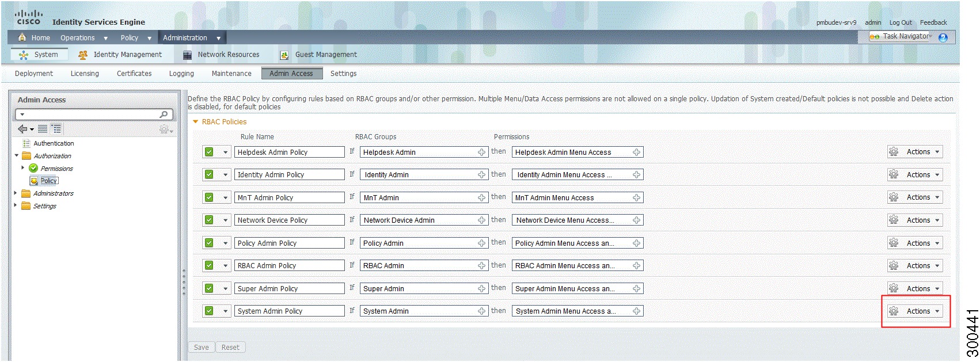980x362 pixels.
Task: Open Actions dropdown for RBAC Admin Policy
Action: click(915, 266)
